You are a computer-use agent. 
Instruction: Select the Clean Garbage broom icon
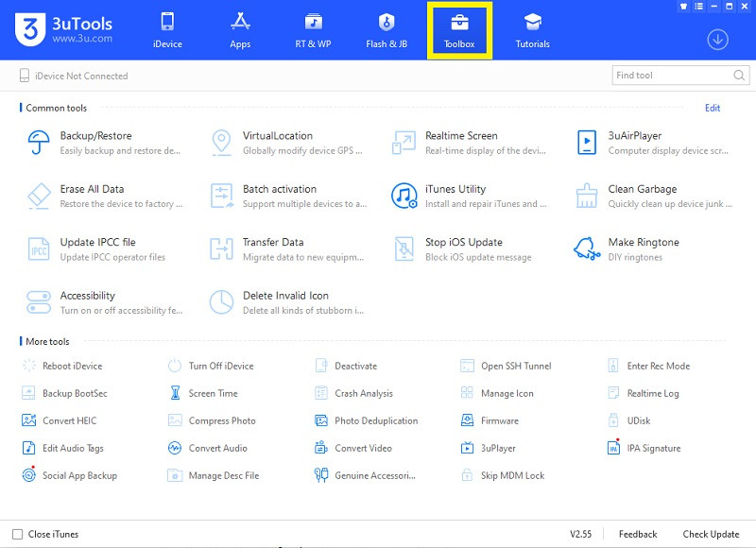coord(587,196)
